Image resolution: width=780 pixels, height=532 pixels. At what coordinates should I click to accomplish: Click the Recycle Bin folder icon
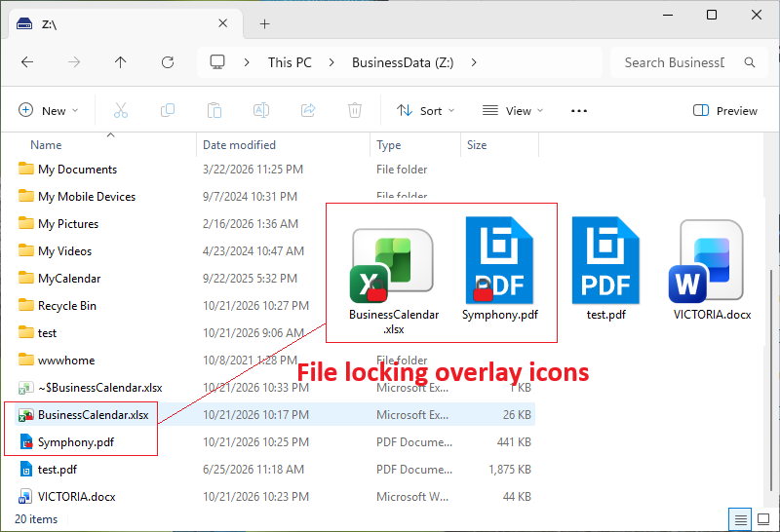pyautogui.click(x=26, y=305)
